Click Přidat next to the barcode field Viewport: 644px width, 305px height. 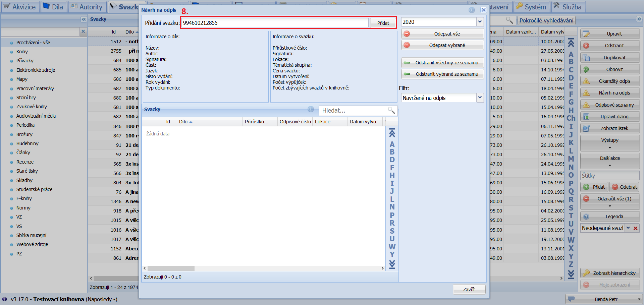(x=383, y=23)
